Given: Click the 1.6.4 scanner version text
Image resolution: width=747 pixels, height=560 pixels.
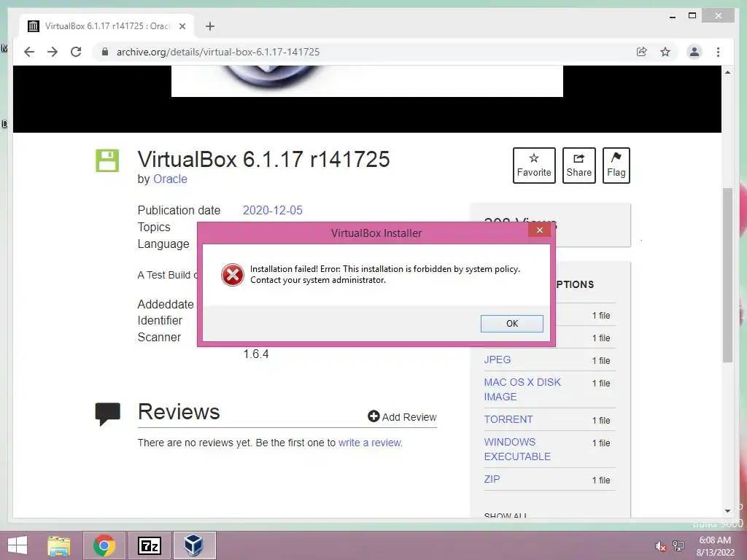Looking at the screenshot, I should [256, 354].
